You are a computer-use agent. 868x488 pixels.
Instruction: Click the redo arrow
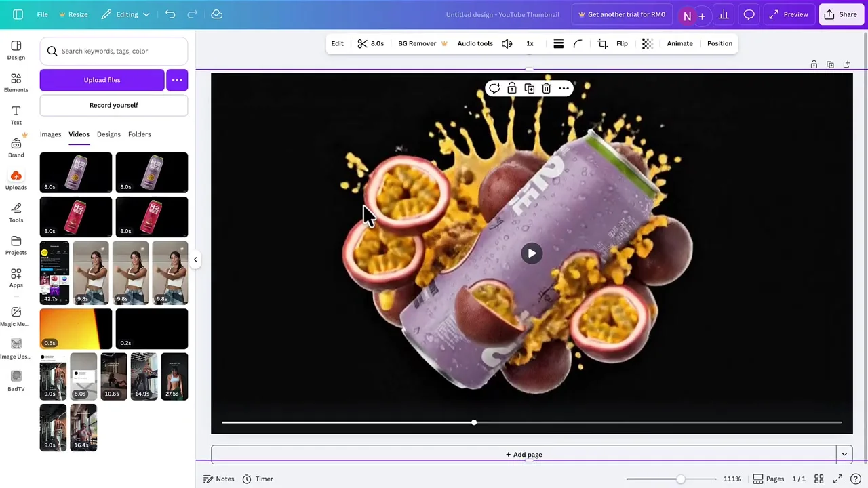click(193, 14)
